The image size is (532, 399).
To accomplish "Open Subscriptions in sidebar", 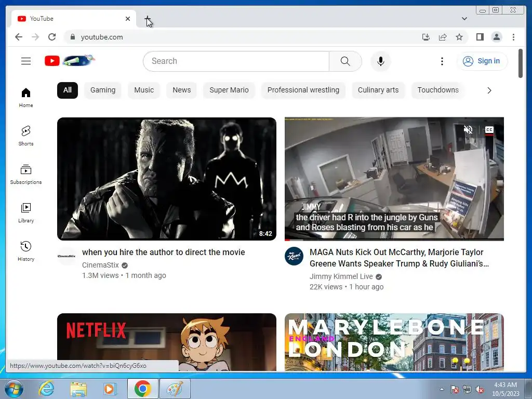I will [26, 175].
